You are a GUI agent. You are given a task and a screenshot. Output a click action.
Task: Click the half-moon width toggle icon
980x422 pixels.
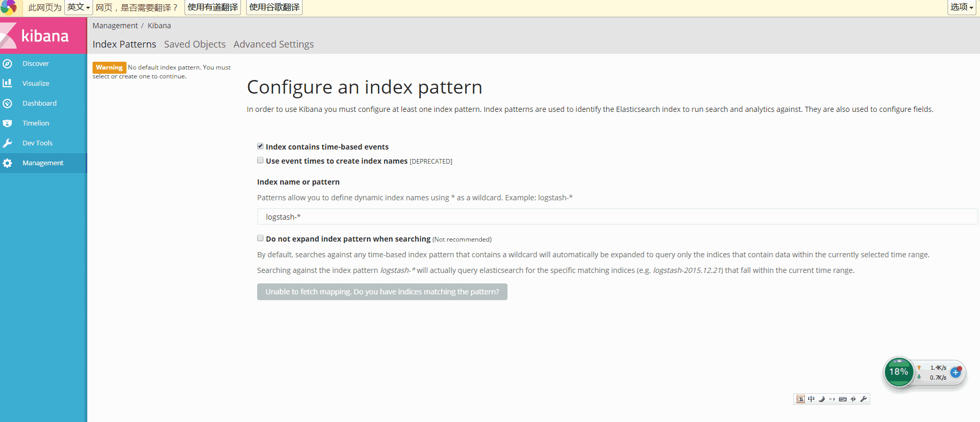click(x=822, y=399)
